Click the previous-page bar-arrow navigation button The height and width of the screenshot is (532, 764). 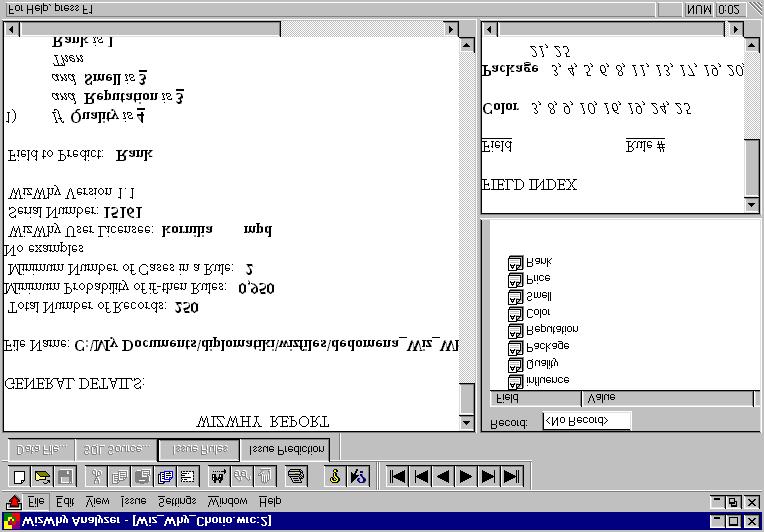point(421,476)
